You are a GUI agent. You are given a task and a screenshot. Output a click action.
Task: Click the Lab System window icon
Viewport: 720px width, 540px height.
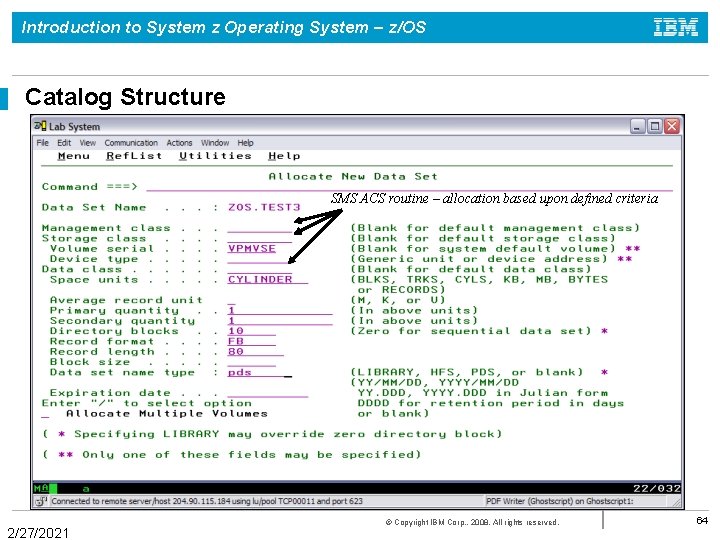[x=40, y=126]
